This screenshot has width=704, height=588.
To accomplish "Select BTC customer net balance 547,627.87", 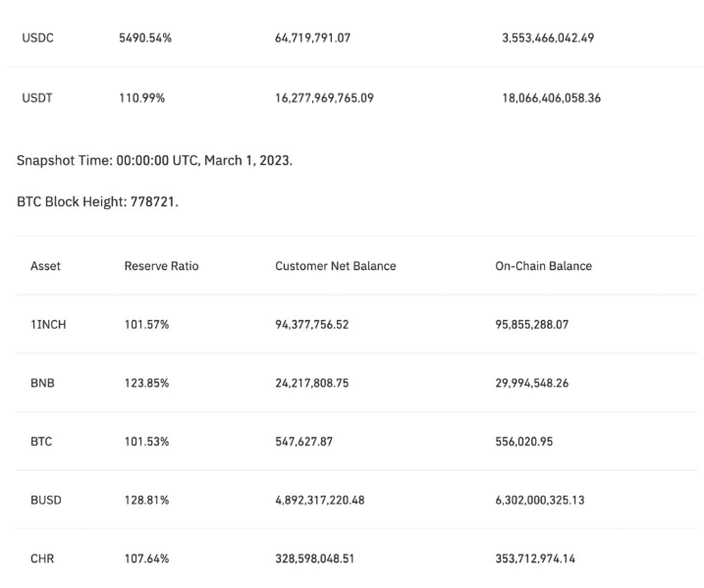I will [303, 442].
